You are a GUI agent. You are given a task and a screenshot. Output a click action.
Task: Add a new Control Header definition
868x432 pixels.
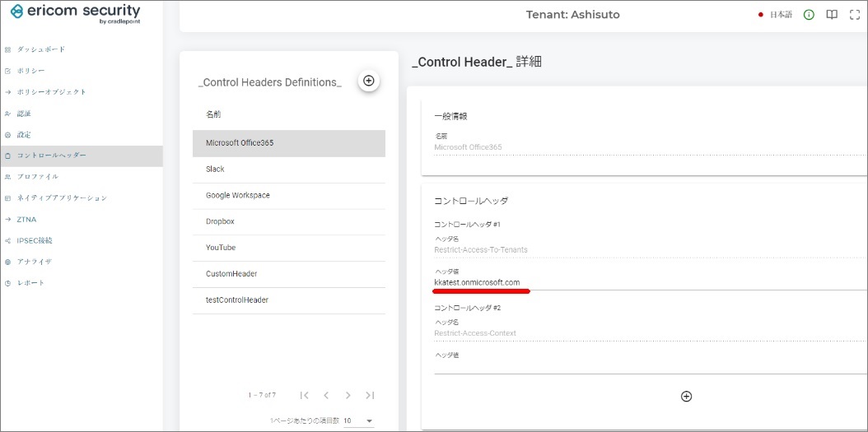[x=368, y=81]
